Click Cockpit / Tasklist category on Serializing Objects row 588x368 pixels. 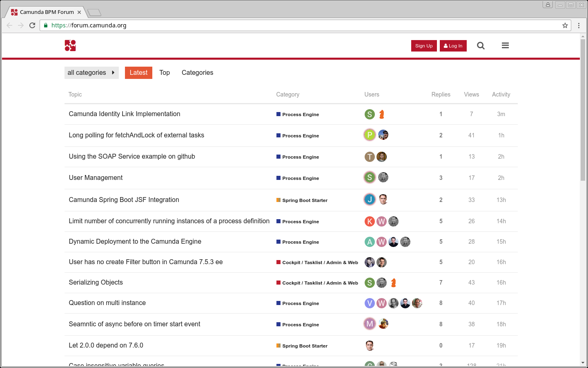pos(317,283)
